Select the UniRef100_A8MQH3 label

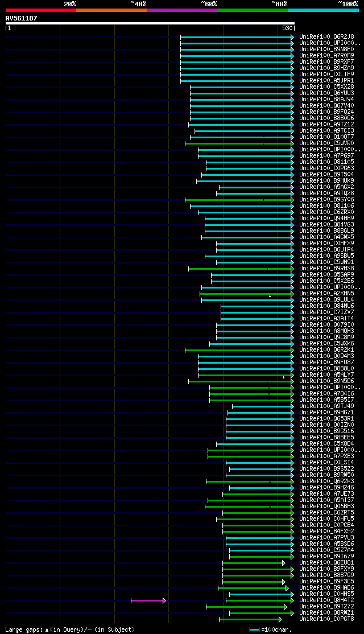pyautogui.click(x=326, y=331)
